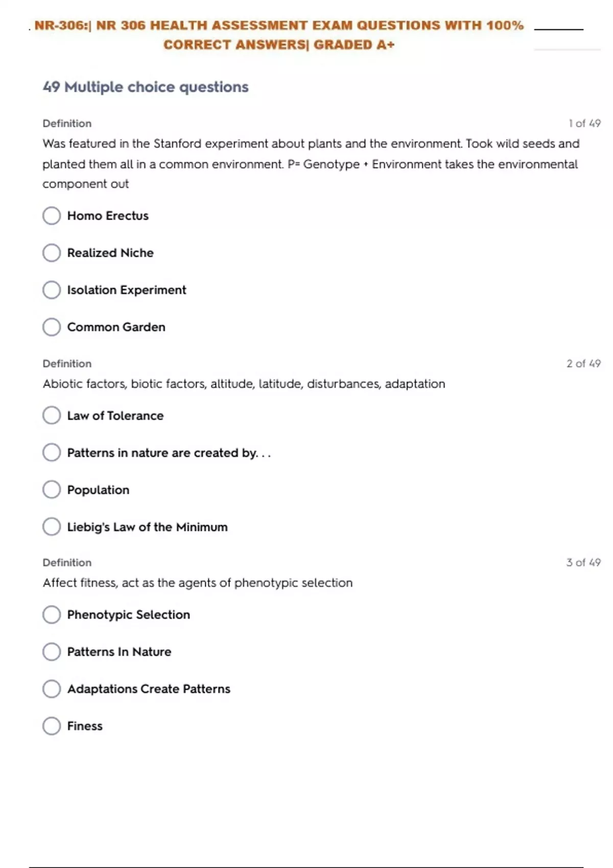
Task: Select Liebig's Law of the Minimum
Action: click(52, 526)
